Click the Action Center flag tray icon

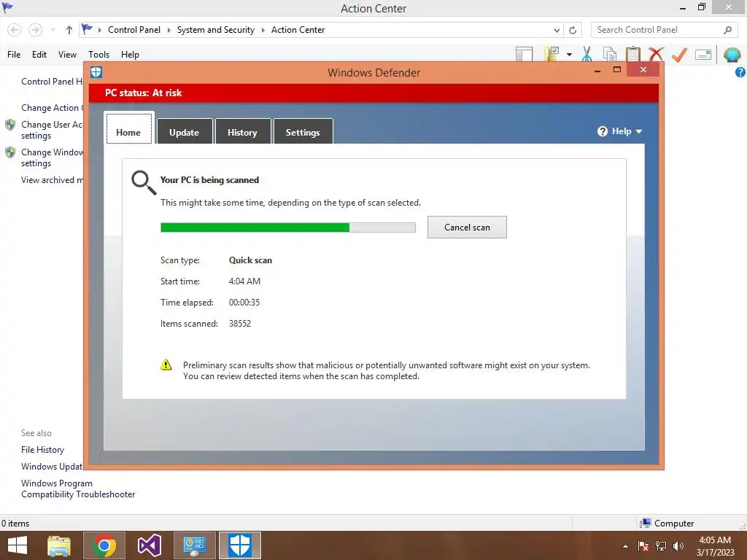coord(643,546)
